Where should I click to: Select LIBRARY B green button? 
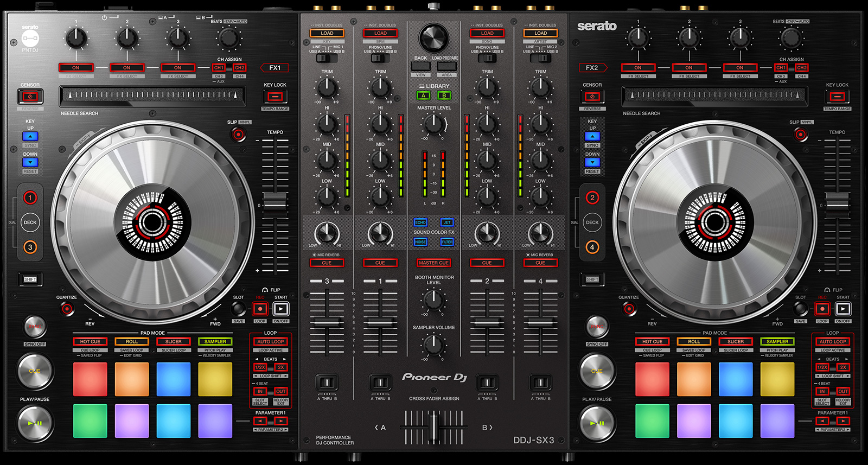click(444, 95)
